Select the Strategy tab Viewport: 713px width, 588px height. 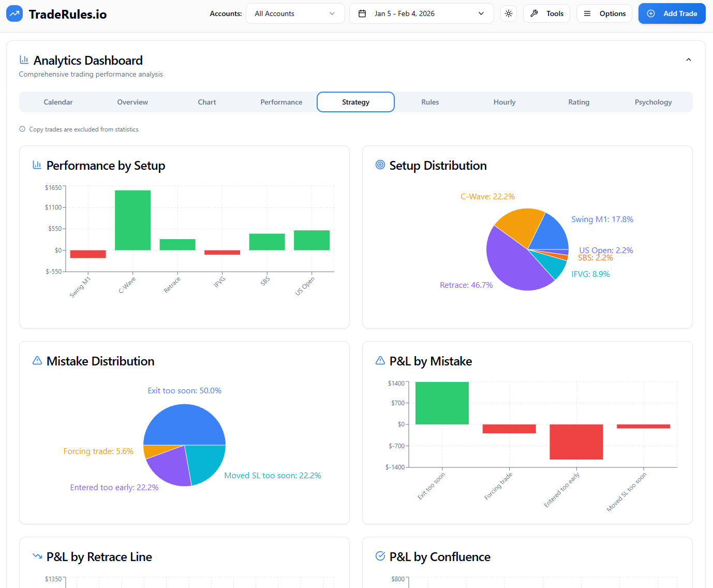click(355, 102)
